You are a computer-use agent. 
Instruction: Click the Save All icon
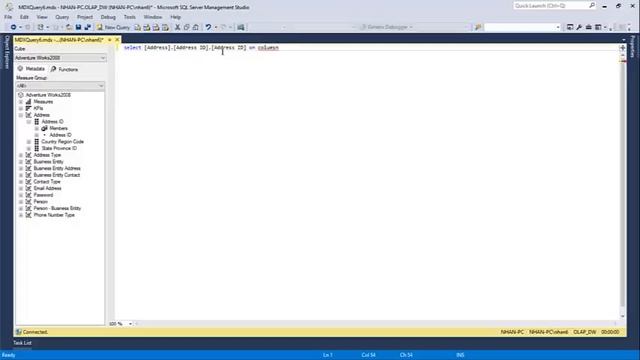(x=87, y=27)
